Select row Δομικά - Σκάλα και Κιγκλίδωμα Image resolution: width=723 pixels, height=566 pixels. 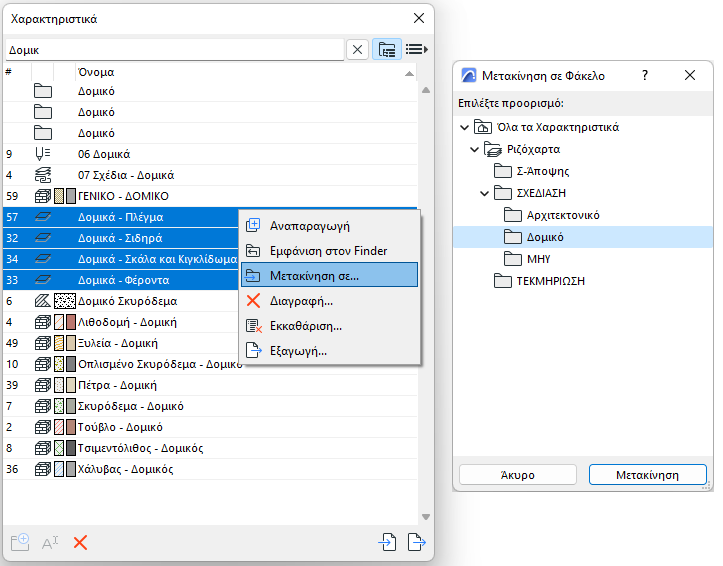tap(121, 259)
